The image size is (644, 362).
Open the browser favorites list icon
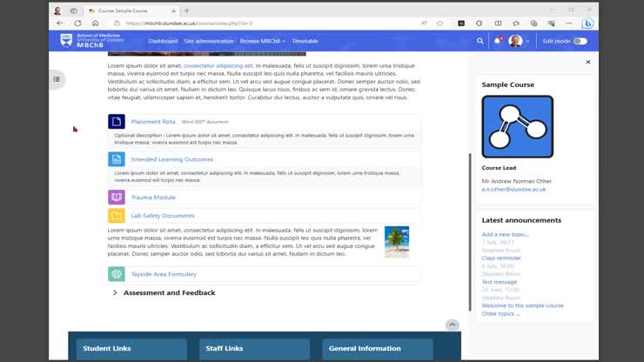516,23
